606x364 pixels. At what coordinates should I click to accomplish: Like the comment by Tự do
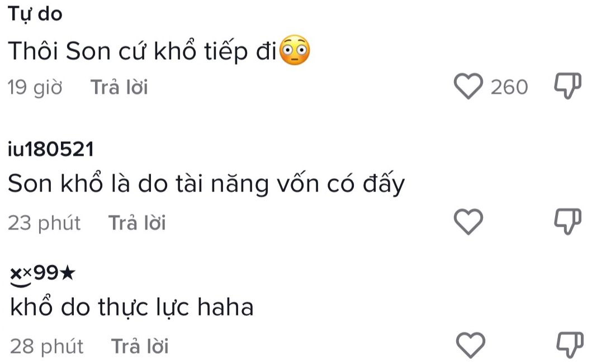pos(467,87)
